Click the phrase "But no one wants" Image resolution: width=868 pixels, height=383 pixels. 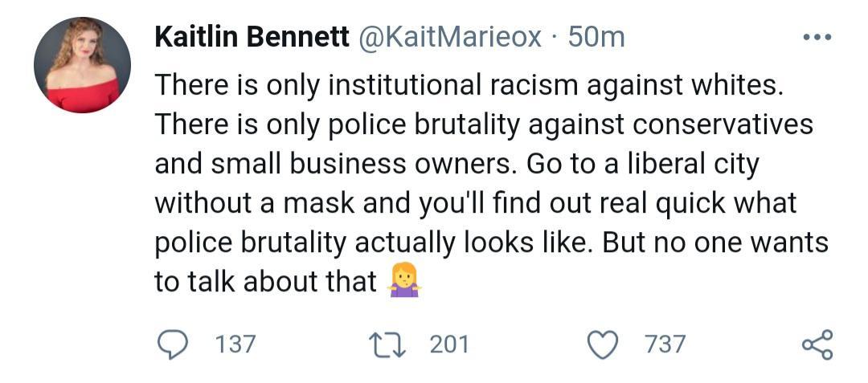click(x=715, y=242)
